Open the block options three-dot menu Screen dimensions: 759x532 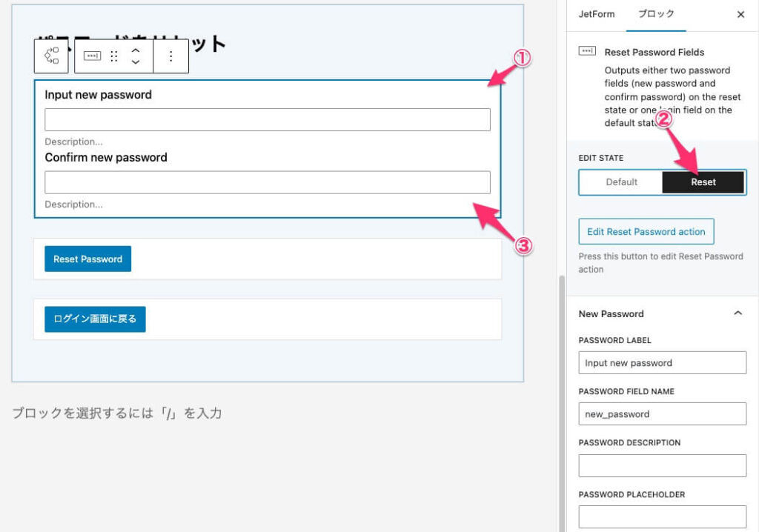(x=171, y=56)
